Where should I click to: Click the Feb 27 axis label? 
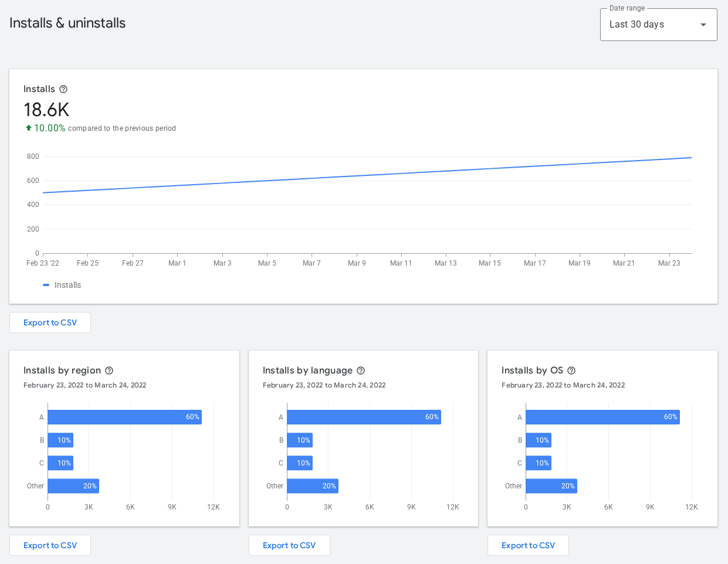click(133, 263)
